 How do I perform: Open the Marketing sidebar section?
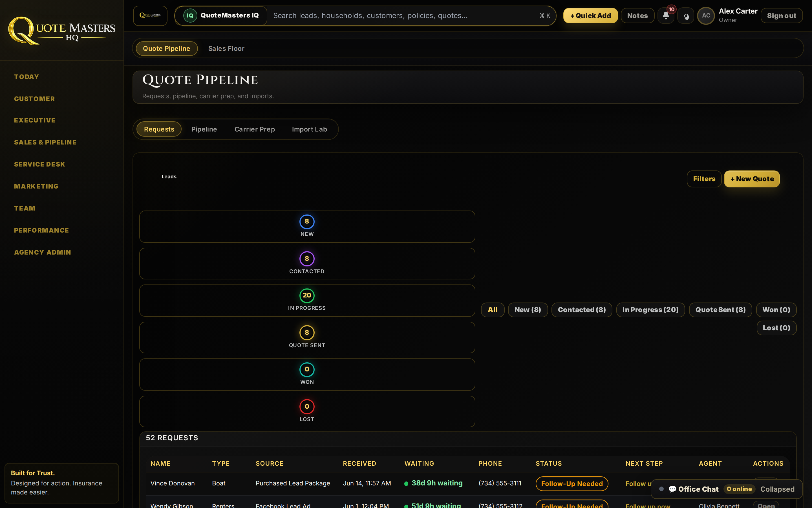36,186
